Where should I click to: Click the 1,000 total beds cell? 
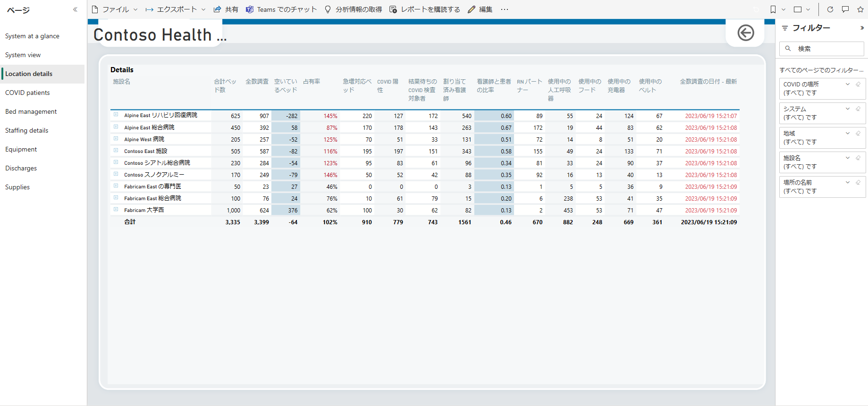pyautogui.click(x=233, y=211)
